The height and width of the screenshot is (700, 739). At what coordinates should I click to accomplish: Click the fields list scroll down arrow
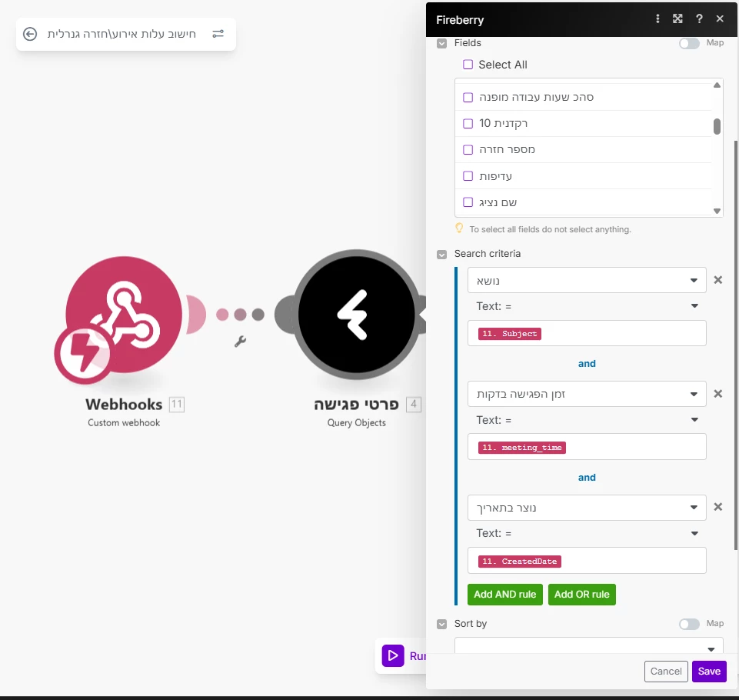click(x=717, y=212)
